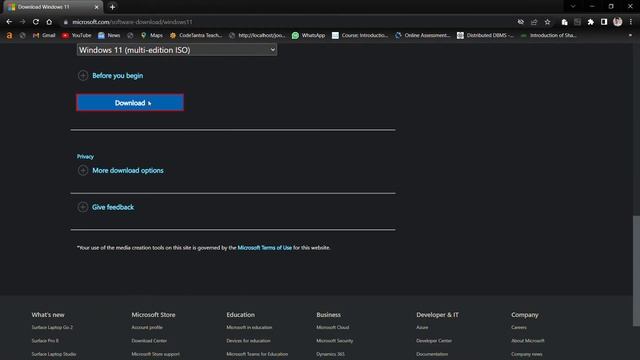Open the News bookmark
640x360 pixels.
point(109,36)
